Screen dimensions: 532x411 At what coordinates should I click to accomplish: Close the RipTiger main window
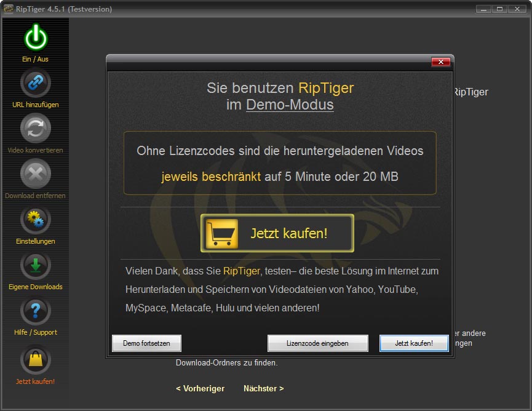(517, 9)
